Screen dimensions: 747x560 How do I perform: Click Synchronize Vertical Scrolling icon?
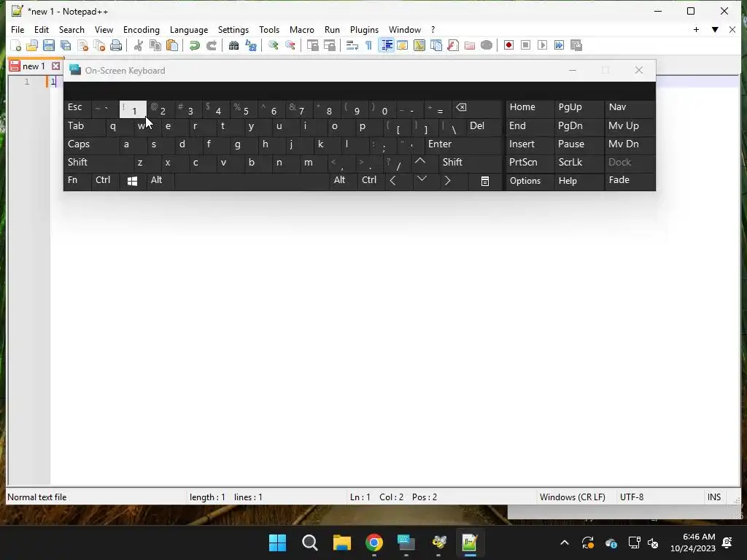coord(312,45)
